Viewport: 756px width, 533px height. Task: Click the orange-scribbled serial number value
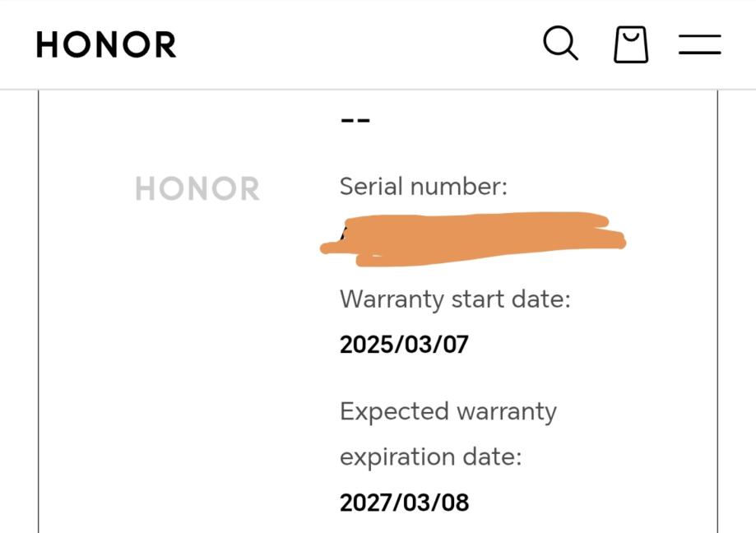(473, 239)
